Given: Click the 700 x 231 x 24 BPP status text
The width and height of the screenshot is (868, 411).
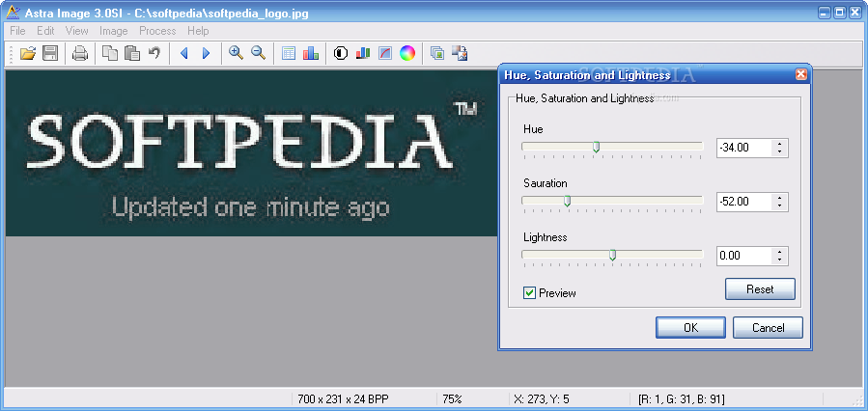Looking at the screenshot, I should (x=343, y=398).
